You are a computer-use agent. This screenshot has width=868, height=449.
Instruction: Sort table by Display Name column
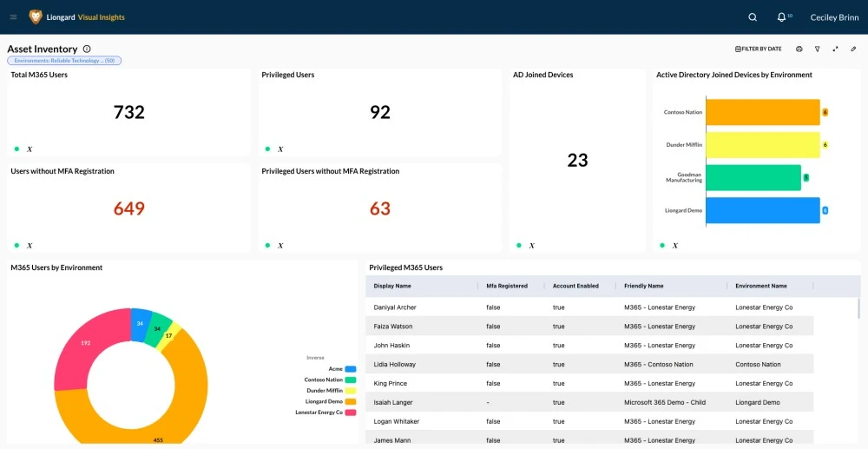click(x=392, y=286)
